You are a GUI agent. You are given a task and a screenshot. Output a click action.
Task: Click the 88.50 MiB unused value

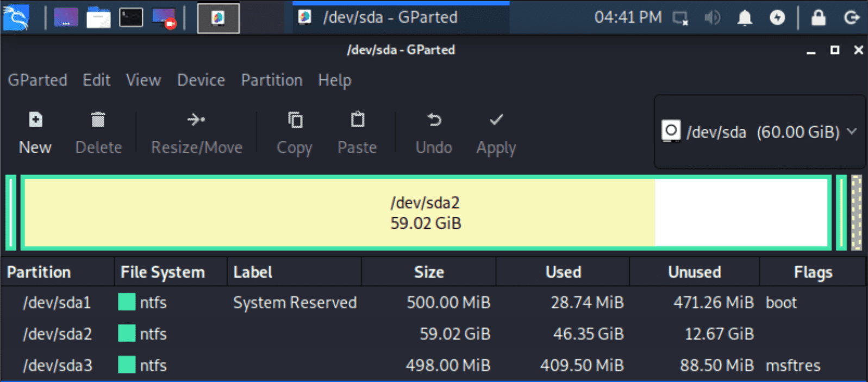tap(717, 365)
